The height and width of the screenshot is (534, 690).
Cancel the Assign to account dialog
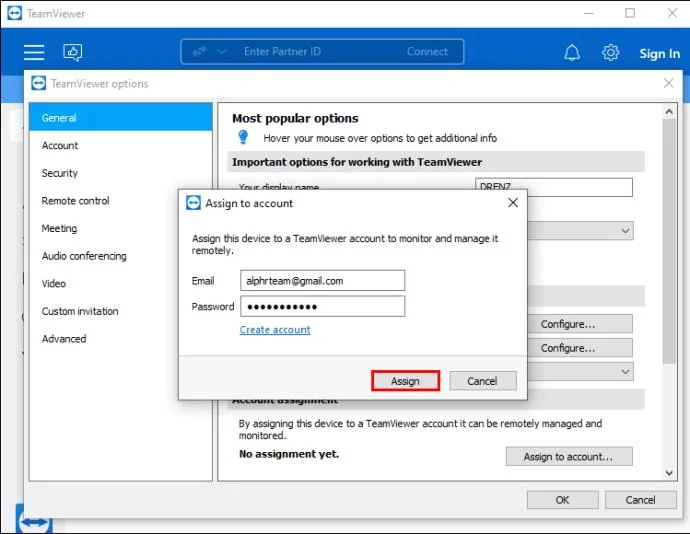click(x=483, y=381)
